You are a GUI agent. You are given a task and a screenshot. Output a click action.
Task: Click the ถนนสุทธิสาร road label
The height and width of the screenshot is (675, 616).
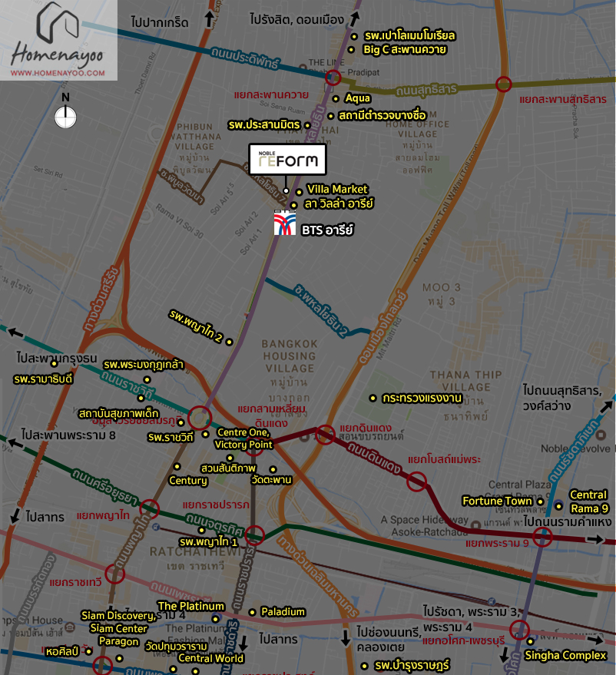[x=426, y=90]
